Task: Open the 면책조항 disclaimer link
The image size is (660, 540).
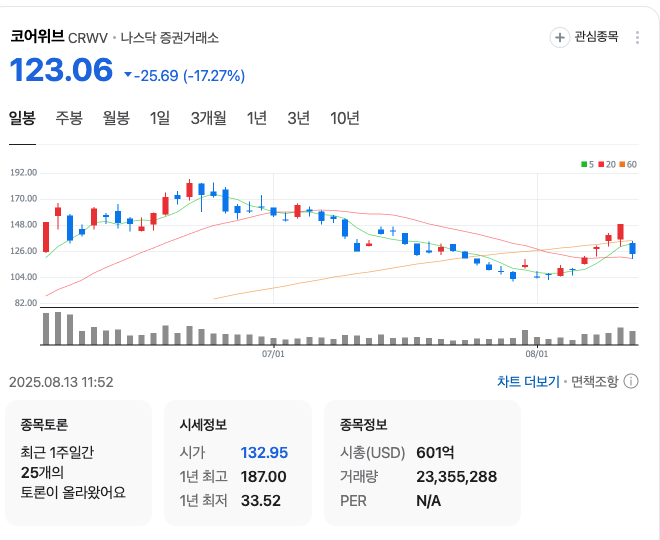Action: (x=594, y=382)
